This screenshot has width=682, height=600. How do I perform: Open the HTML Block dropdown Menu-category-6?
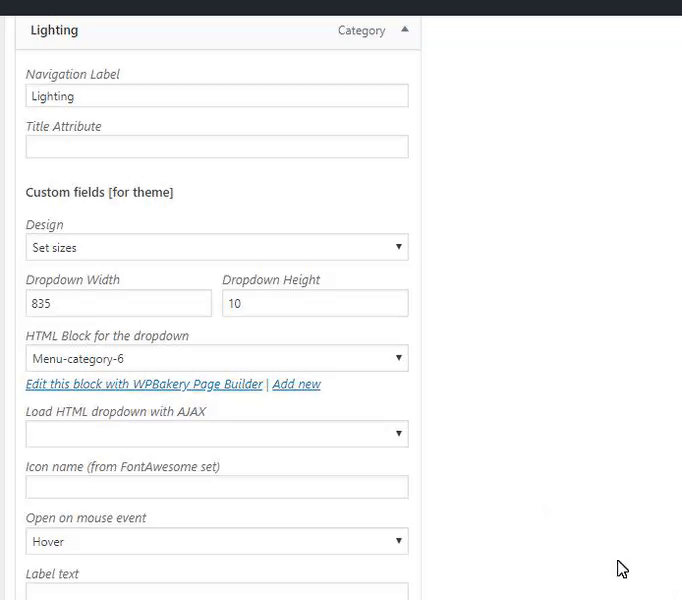point(216,358)
